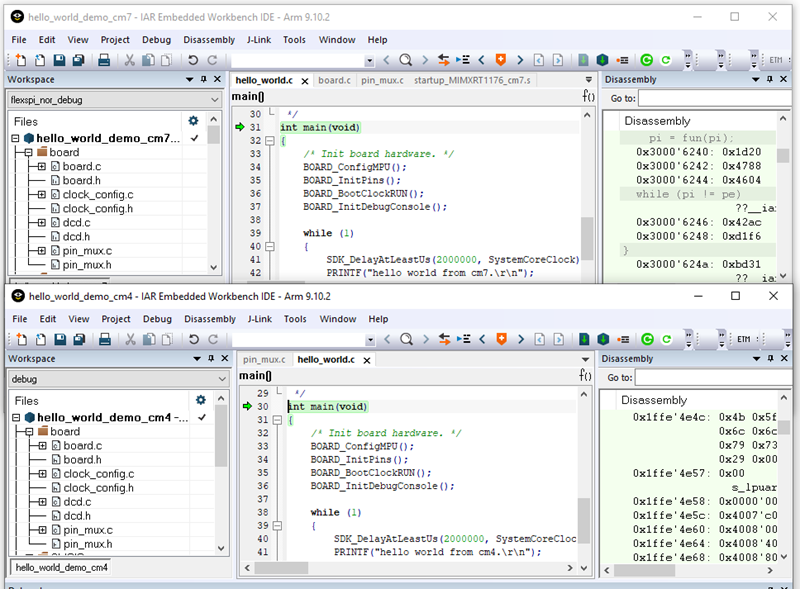Pin the cm4 Disassembly panel
800x589 pixels.
pos(770,358)
